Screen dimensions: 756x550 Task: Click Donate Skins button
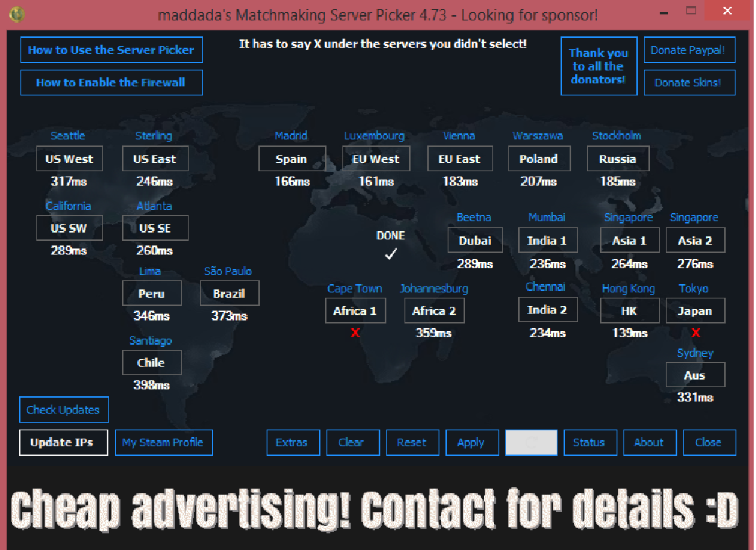[689, 83]
